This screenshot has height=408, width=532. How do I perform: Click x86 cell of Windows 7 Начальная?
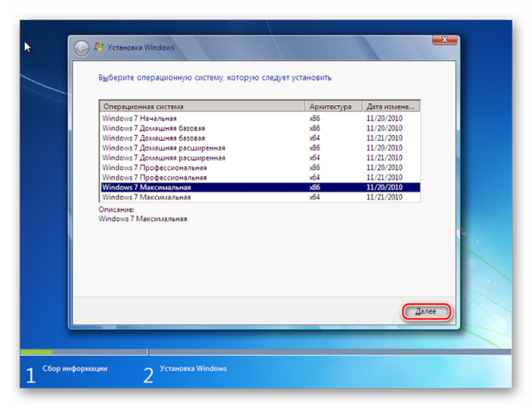(314, 118)
